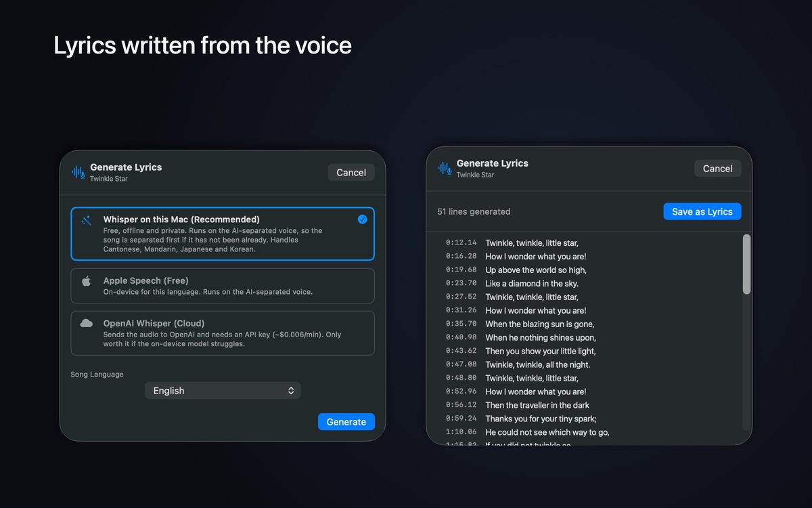
Task: Click Save as Lyrics button
Action: pyautogui.click(x=702, y=212)
